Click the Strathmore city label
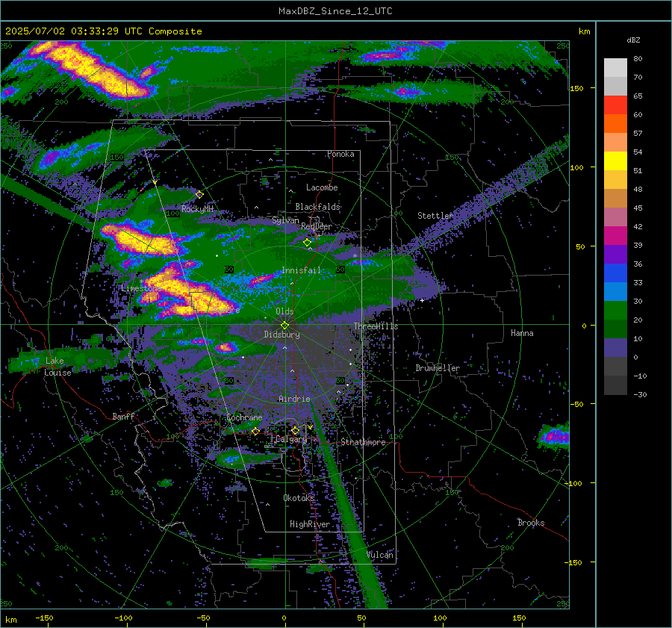 click(363, 442)
